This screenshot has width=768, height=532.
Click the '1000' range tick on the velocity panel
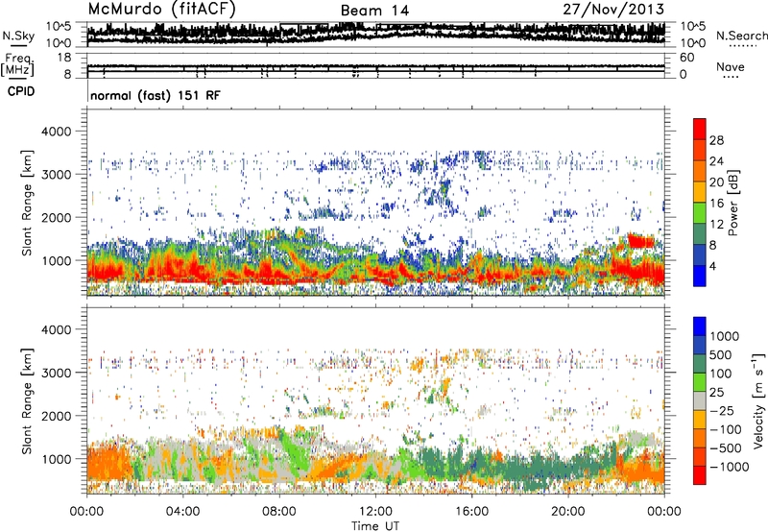point(56,459)
